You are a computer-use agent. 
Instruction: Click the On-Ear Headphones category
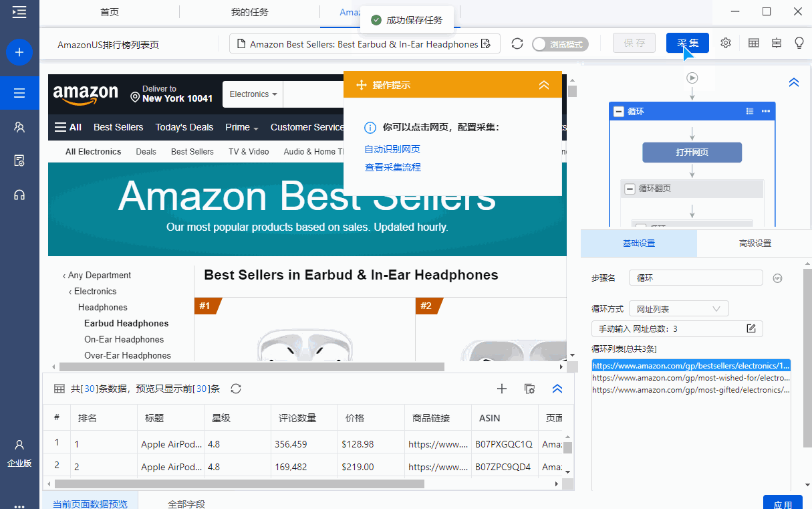(124, 339)
